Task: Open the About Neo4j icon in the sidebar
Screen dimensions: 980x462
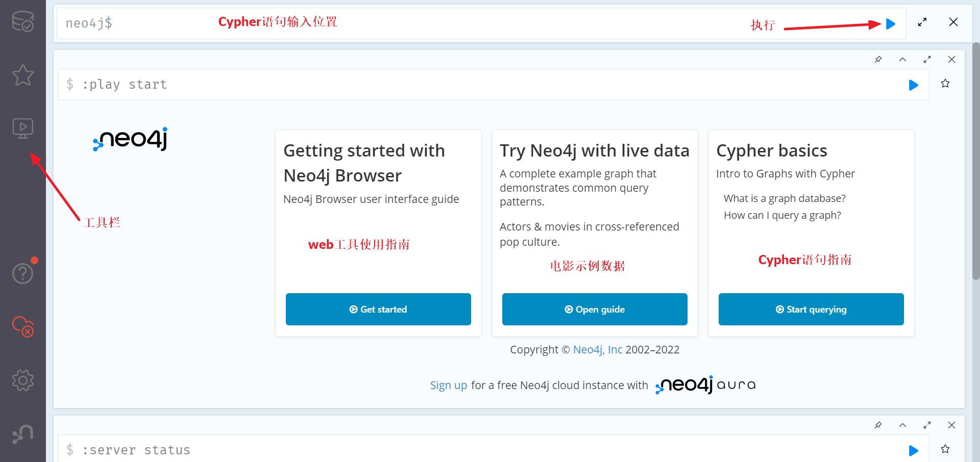Action: (22, 434)
